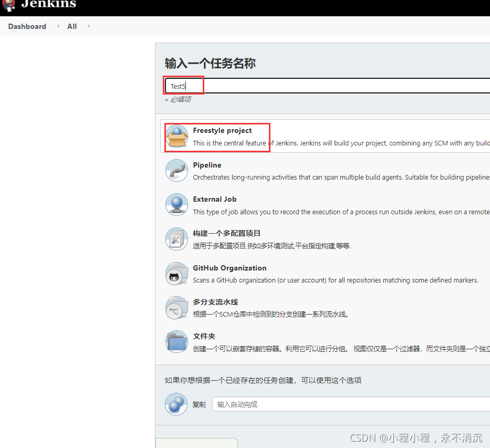Focus the task name input containing Test5
This screenshot has height=448, width=490.
(x=328, y=86)
